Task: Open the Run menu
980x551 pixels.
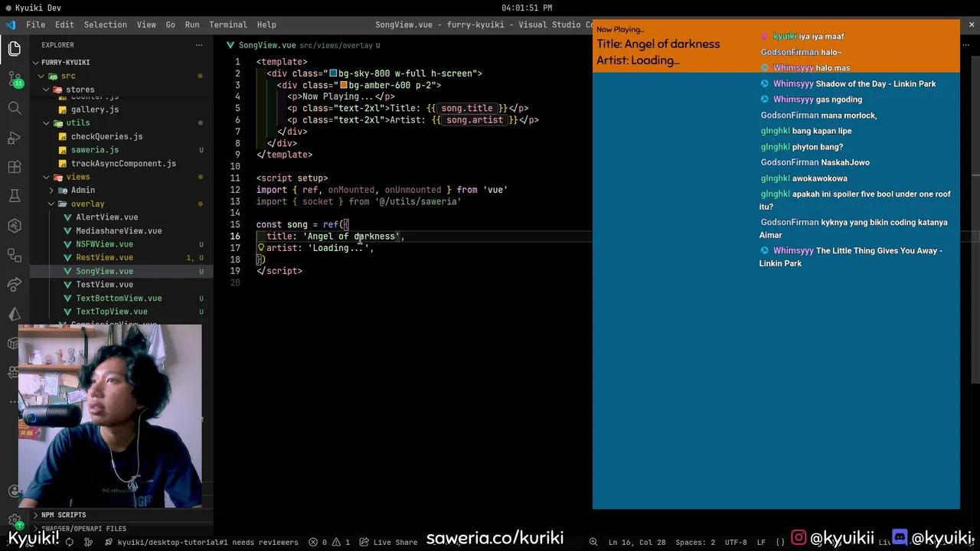Action: pos(192,24)
